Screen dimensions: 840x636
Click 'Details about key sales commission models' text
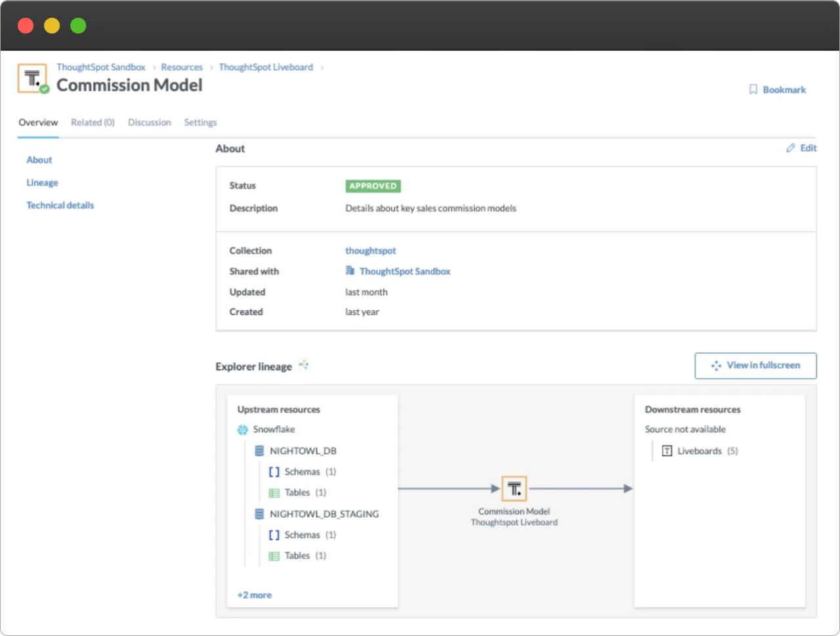click(x=430, y=209)
